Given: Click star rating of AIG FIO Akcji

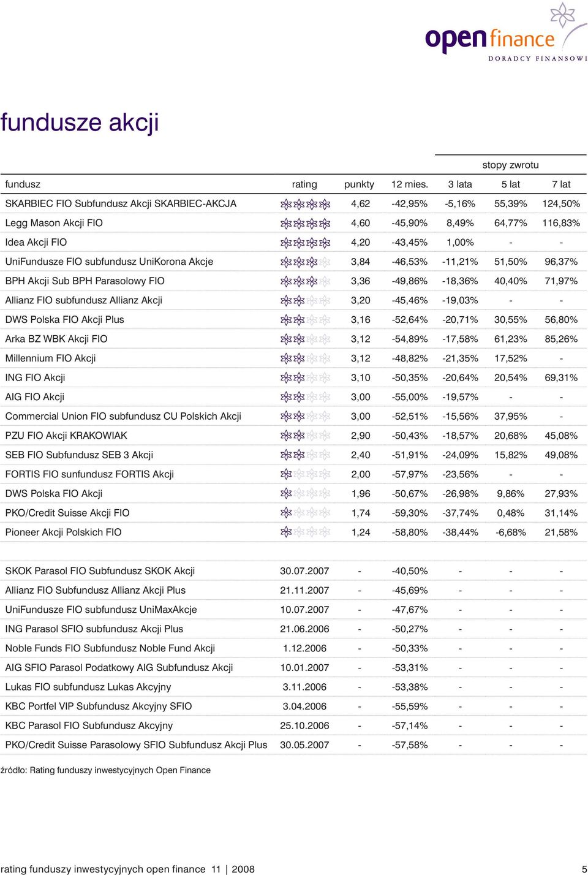Looking at the screenshot, I should point(306,397).
